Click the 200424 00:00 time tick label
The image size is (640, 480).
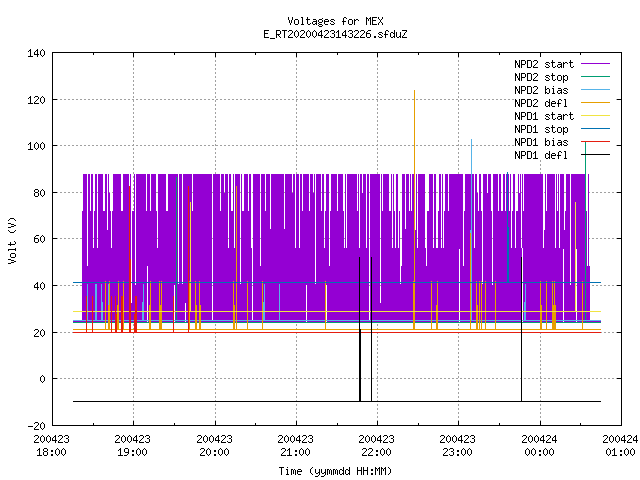pos(540,446)
